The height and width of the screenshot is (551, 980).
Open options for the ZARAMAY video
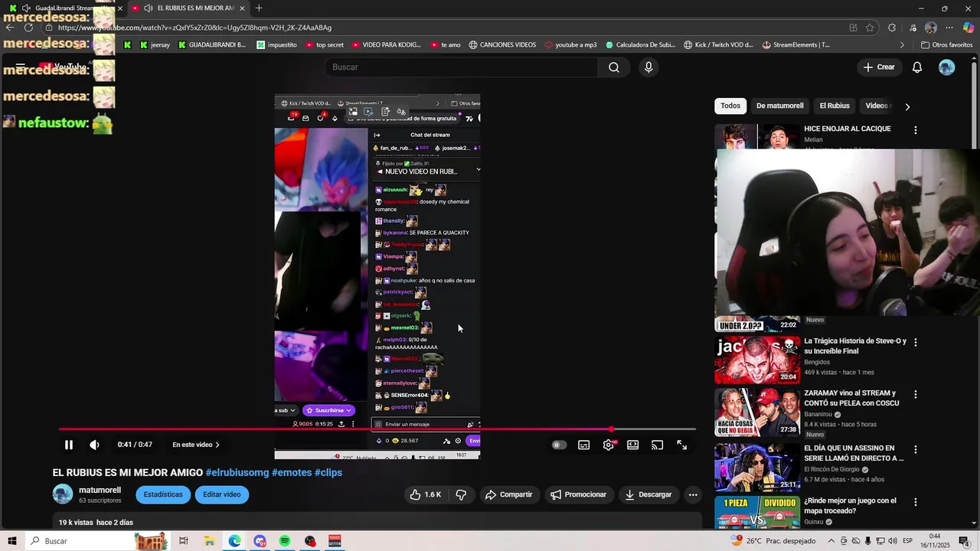coord(915,394)
